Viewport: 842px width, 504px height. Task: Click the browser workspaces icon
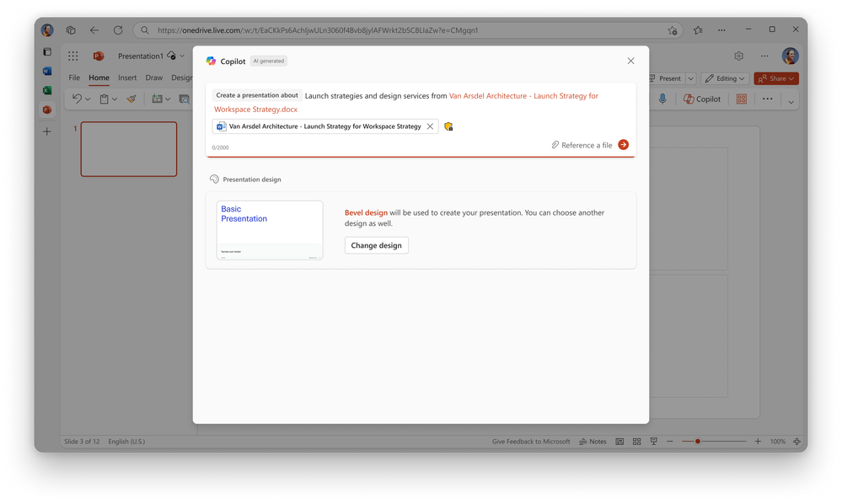pos(71,30)
